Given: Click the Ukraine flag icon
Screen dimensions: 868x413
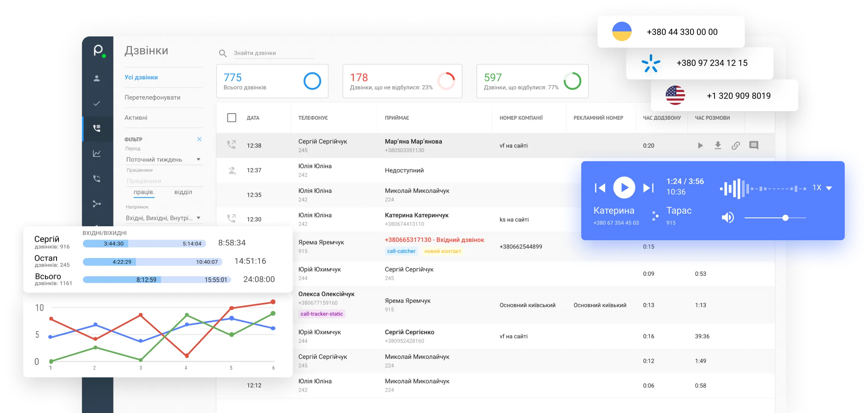Looking at the screenshot, I should 622,31.
